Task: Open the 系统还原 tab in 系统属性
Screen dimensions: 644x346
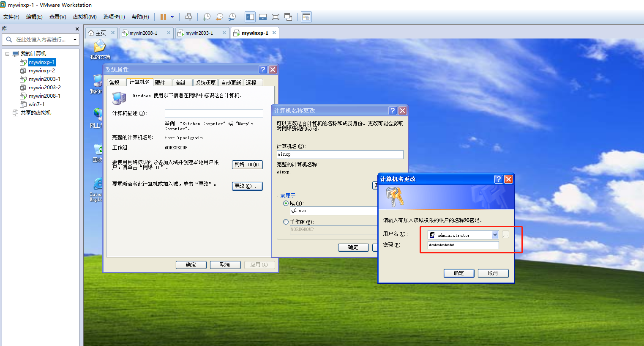Action: tap(205, 82)
